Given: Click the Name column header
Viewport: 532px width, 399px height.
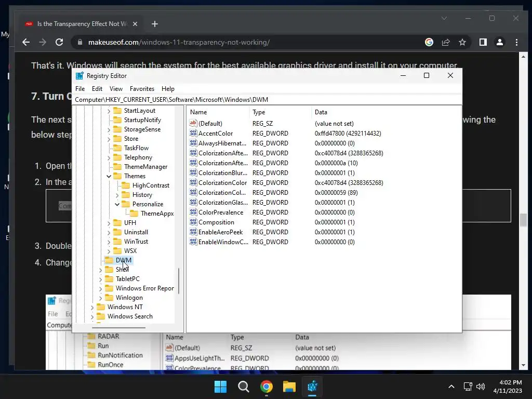Looking at the screenshot, I should click(x=218, y=112).
